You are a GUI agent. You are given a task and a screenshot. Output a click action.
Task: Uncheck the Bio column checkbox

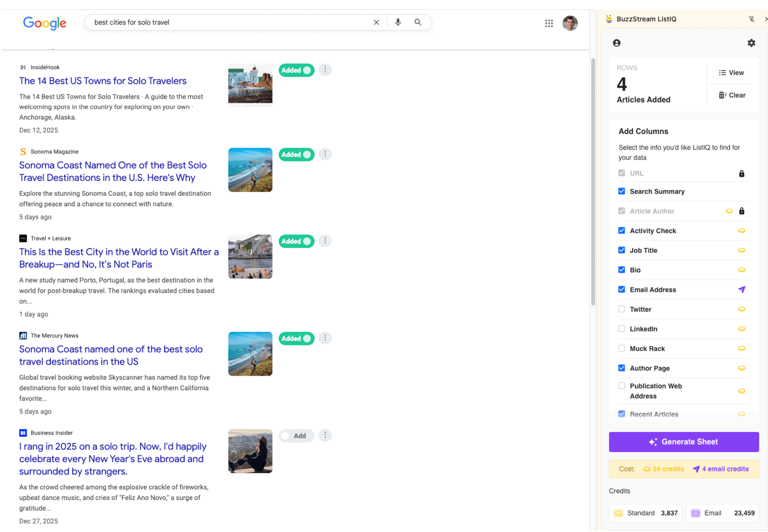[621, 270]
